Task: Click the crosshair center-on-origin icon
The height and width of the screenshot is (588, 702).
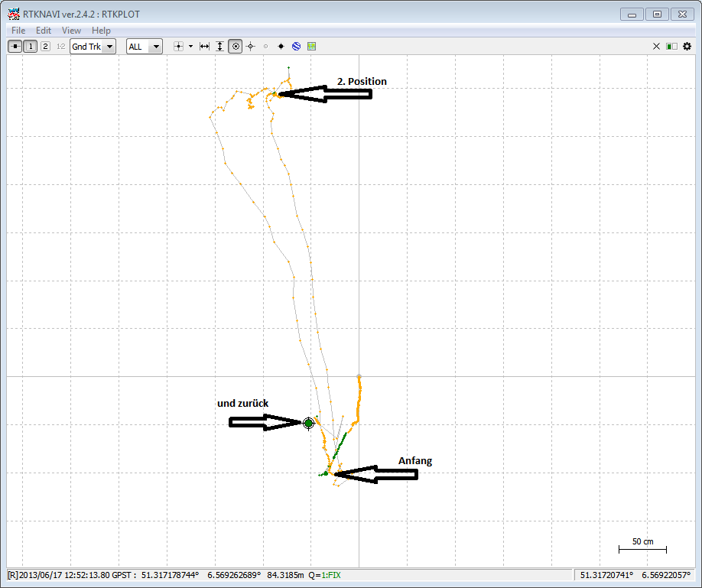Action: pyautogui.click(x=250, y=47)
